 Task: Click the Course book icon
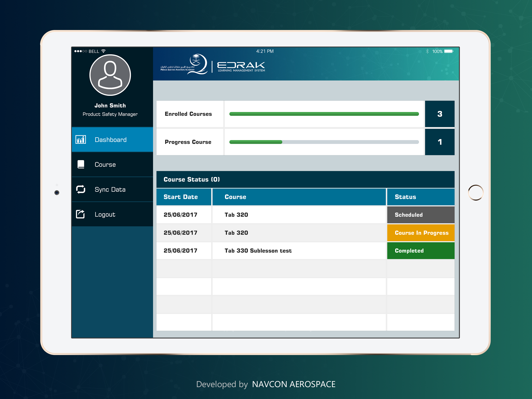(x=81, y=164)
